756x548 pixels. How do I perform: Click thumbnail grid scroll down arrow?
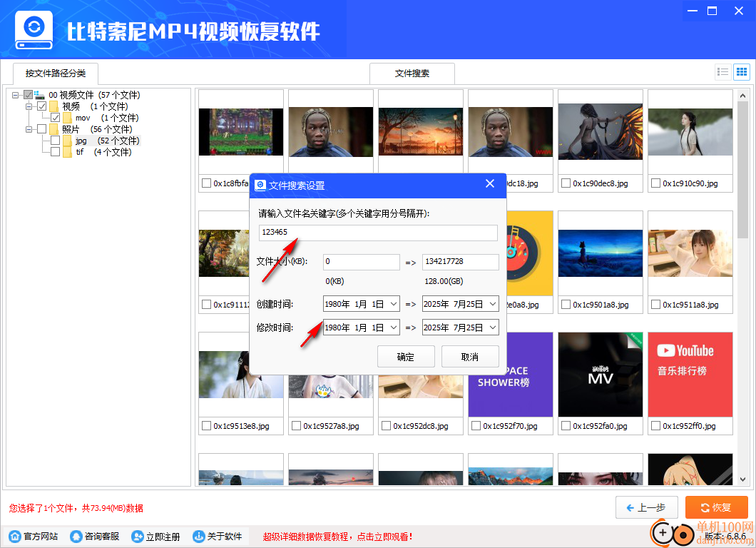click(x=742, y=479)
